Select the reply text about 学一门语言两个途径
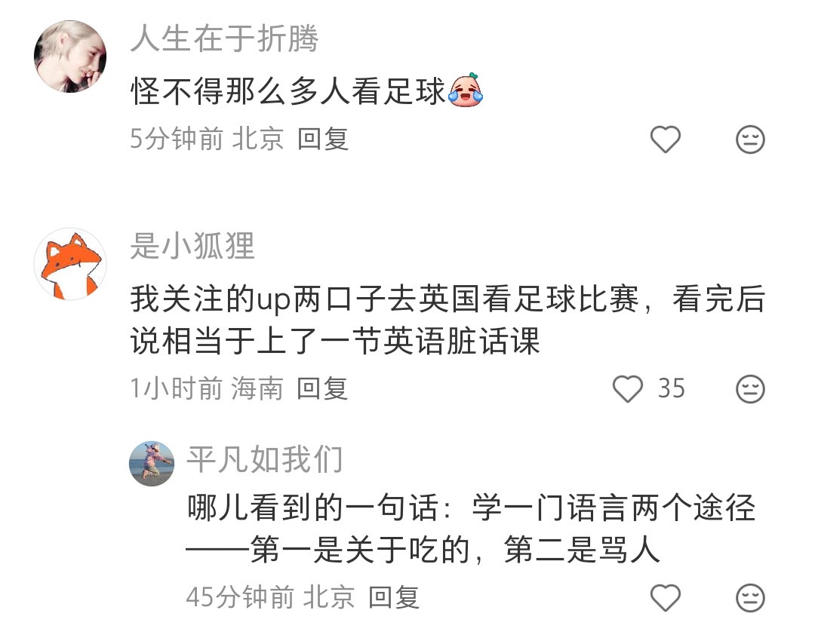815x644 pixels. click(x=471, y=529)
